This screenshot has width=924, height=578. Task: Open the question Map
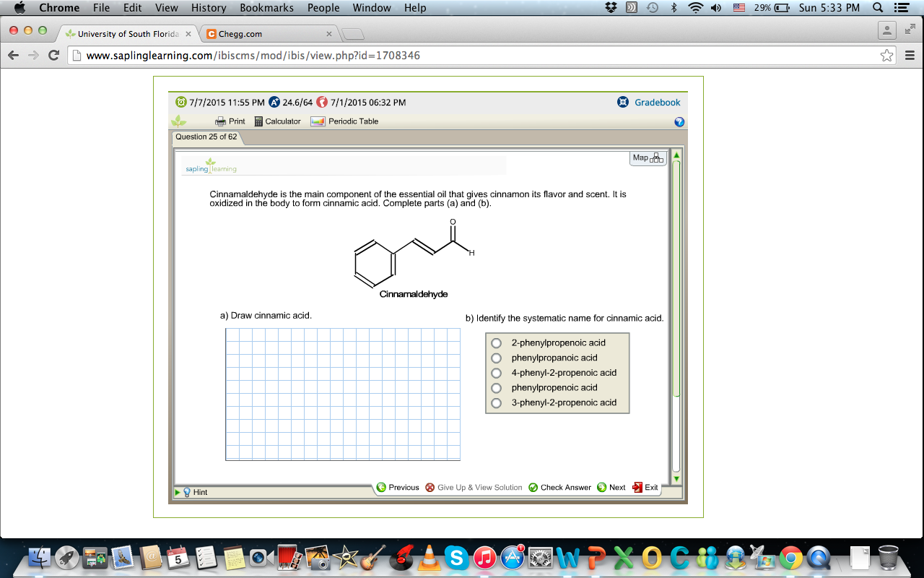[648, 158]
